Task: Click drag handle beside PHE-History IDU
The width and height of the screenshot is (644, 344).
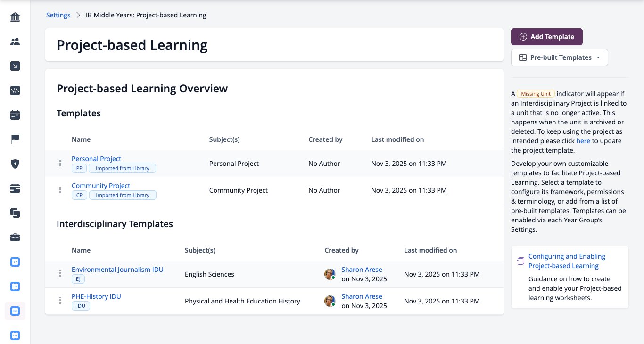Action: (x=60, y=301)
